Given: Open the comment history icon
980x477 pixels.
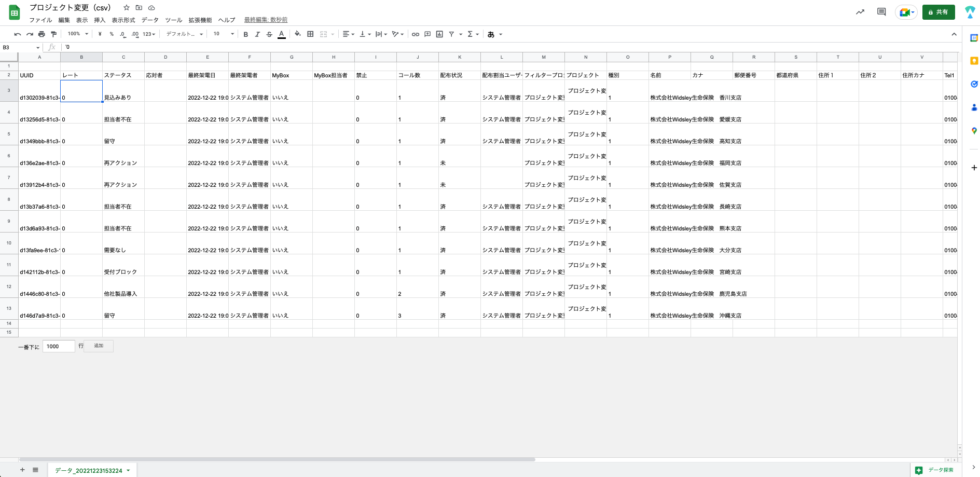Looking at the screenshot, I should (x=881, y=12).
